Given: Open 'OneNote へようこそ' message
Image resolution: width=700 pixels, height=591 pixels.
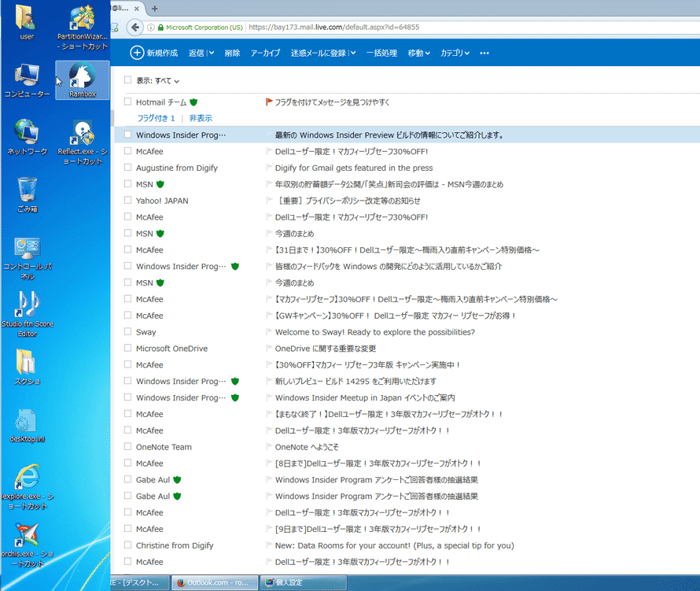Looking at the screenshot, I should click(307, 447).
